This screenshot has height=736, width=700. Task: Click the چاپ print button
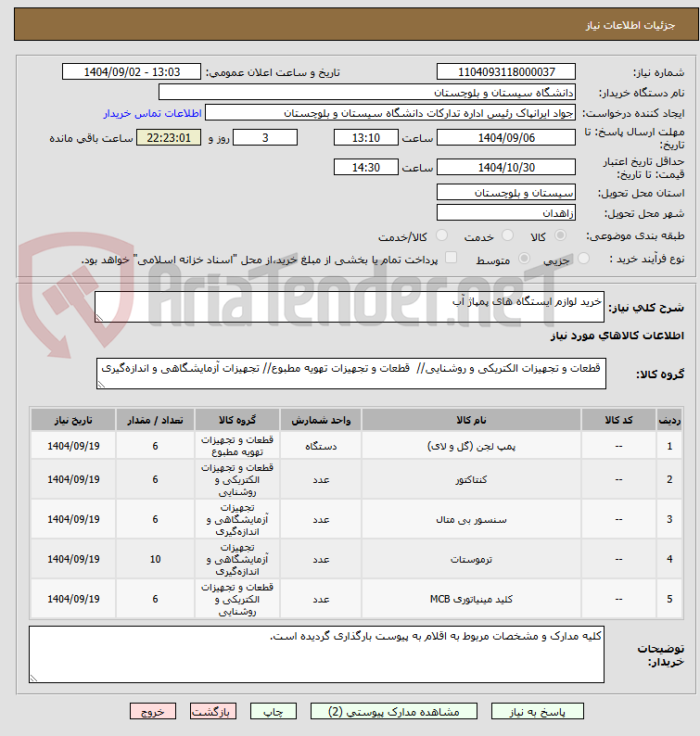pos(274,712)
